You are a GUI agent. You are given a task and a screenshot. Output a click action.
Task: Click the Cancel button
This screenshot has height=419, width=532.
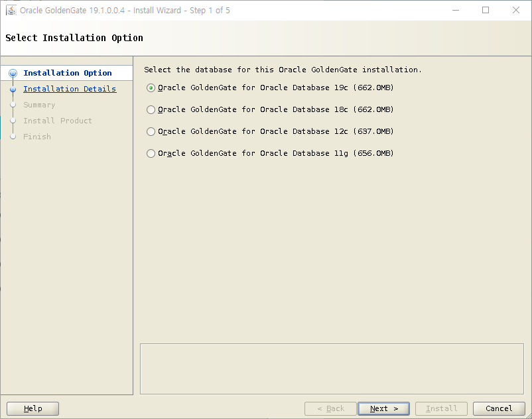(x=499, y=408)
